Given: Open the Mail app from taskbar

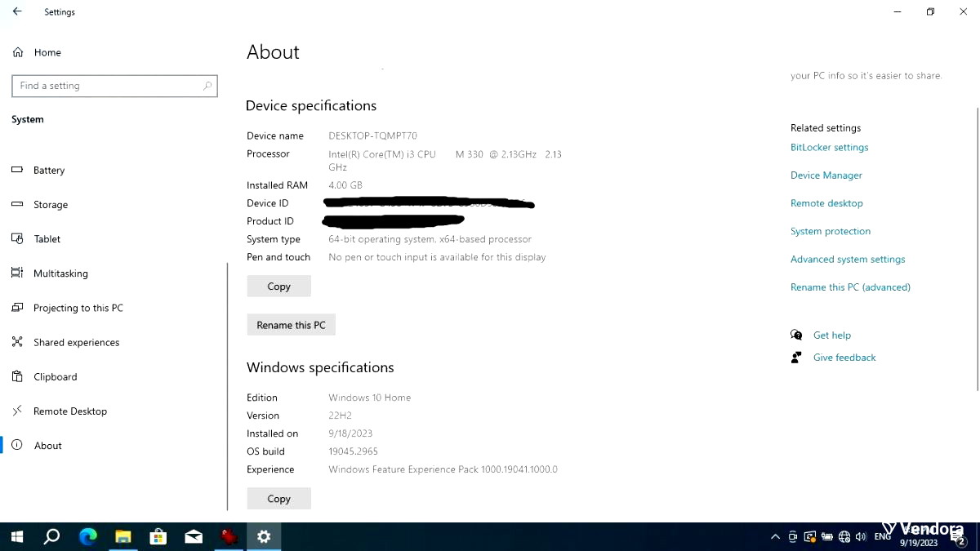Looking at the screenshot, I should click(194, 536).
